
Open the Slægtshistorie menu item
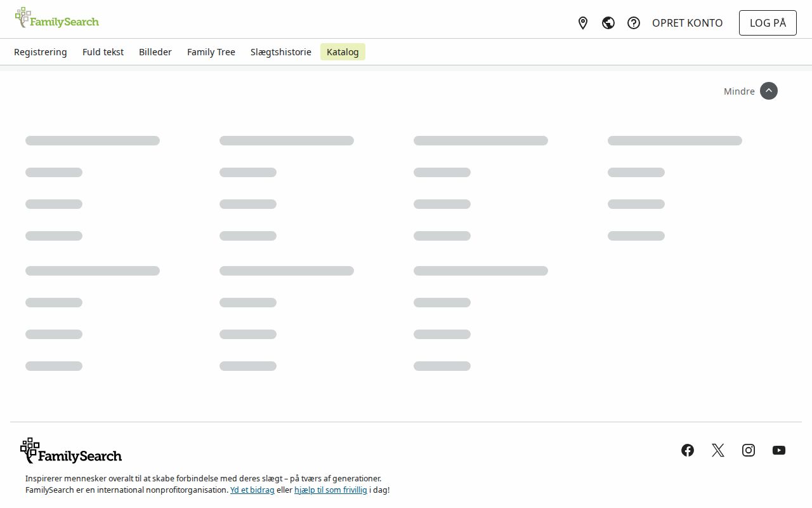[281, 52]
